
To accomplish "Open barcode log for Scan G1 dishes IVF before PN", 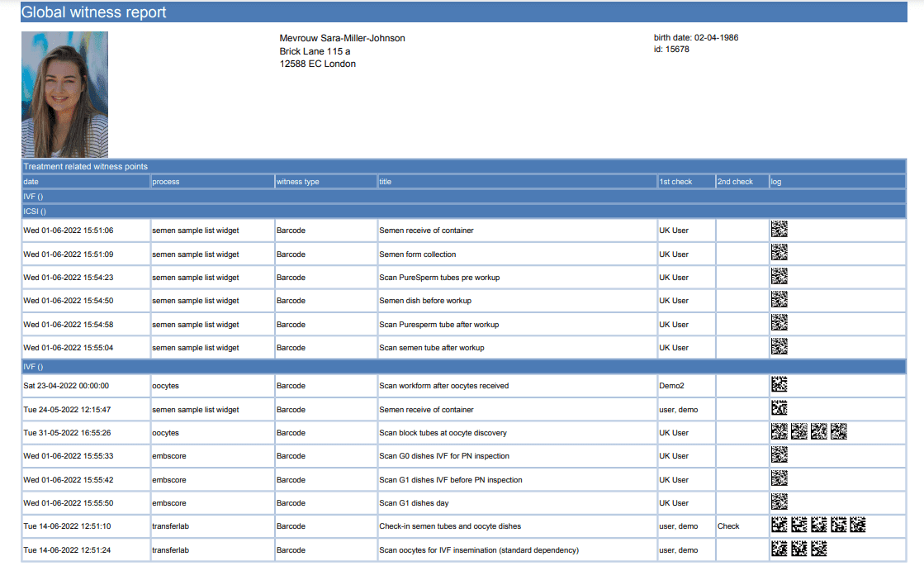I will [x=779, y=478].
